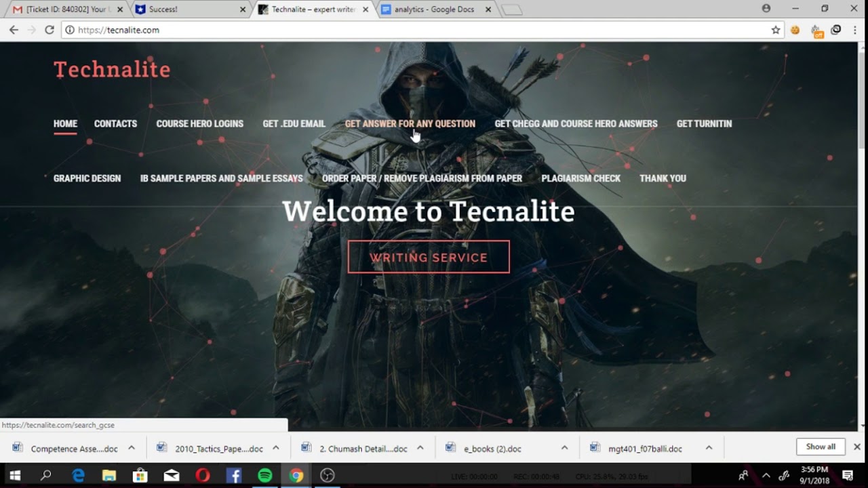Click Show all downloads button
The image size is (868, 488).
coord(821,447)
